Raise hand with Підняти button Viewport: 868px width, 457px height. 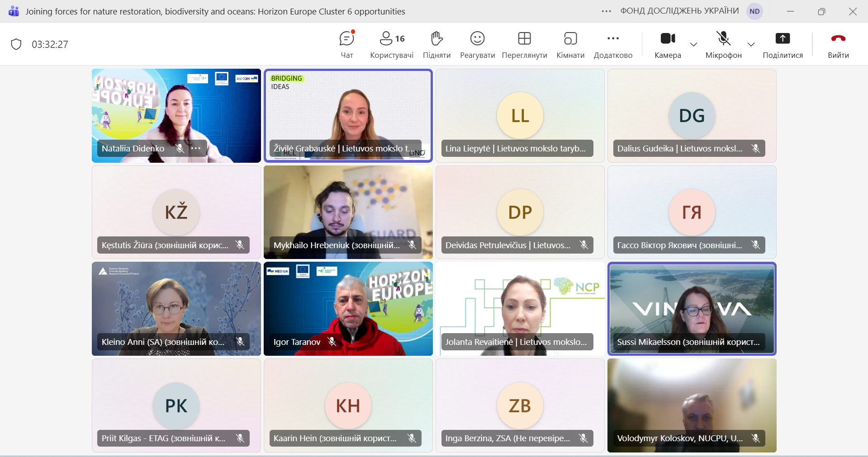(x=436, y=44)
